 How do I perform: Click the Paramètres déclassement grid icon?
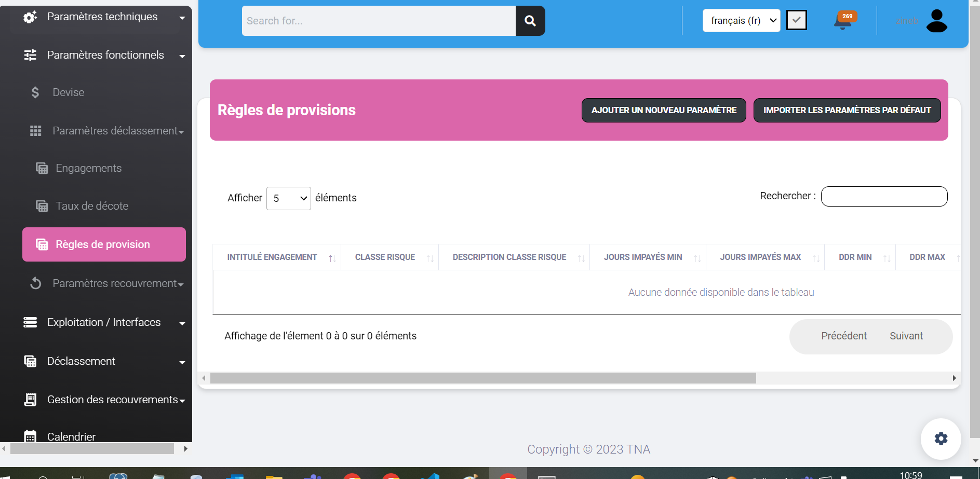click(35, 131)
